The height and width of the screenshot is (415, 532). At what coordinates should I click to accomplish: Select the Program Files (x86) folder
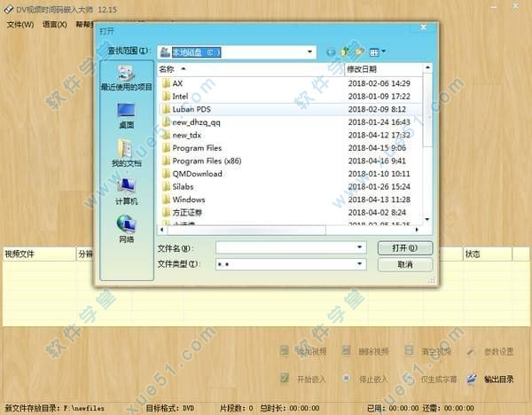(201, 161)
